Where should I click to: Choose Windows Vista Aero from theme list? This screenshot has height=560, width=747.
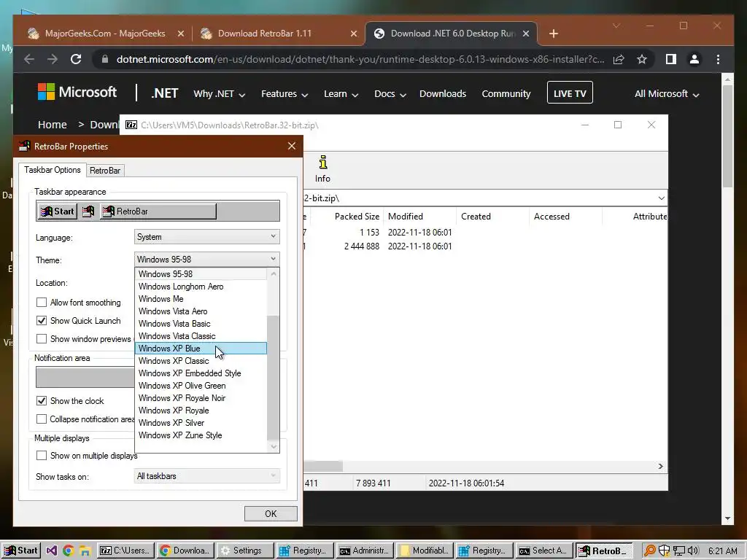coord(201,311)
